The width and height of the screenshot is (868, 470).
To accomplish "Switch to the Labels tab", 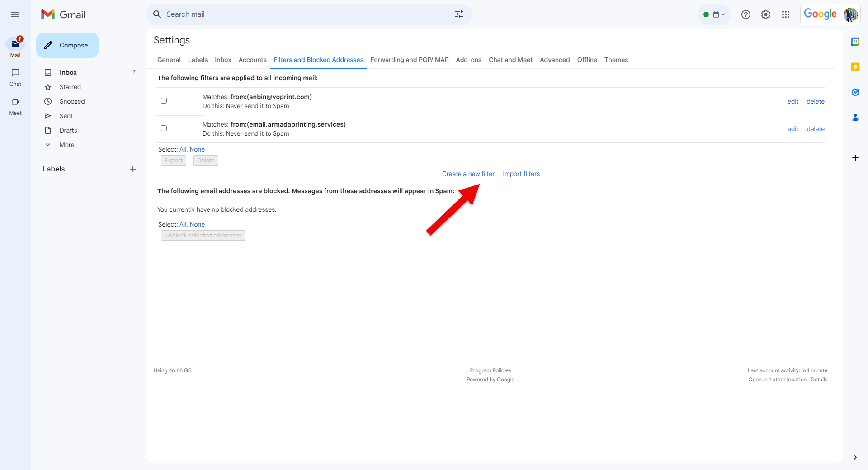I will click(x=198, y=60).
